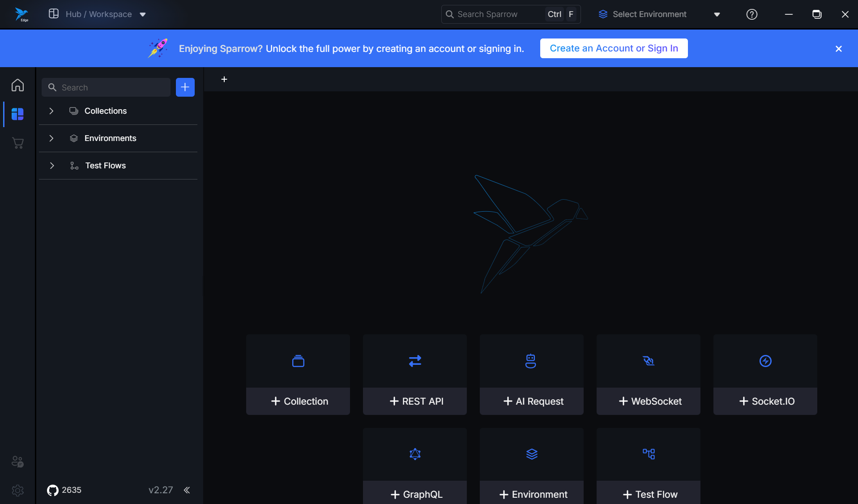Click the blue plus add button
The width and height of the screenshot is (858, 504).
(x=185, y=87)
